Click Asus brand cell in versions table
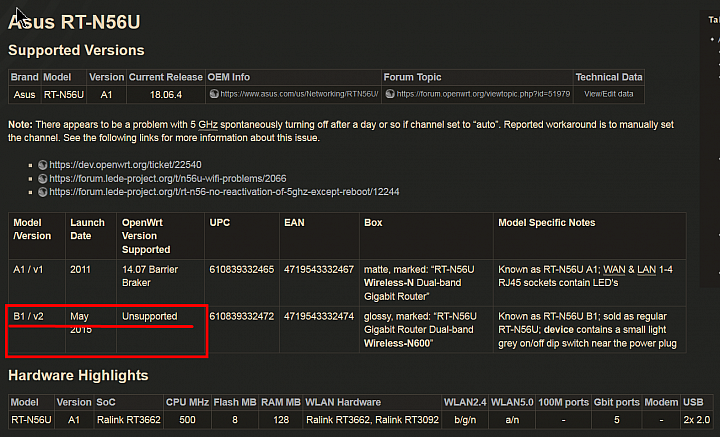This screenshot has height=437, width=720. click(24, 95)
